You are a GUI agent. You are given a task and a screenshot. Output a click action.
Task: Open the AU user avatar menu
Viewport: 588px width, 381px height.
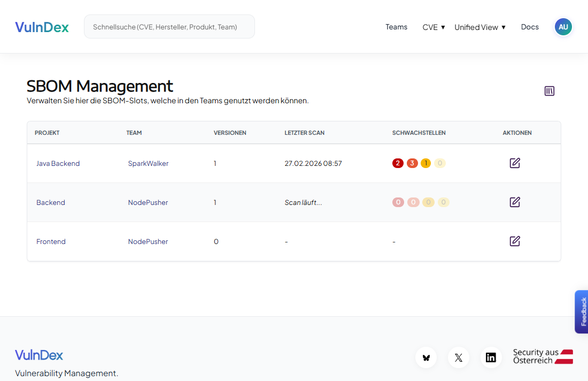[x=563, y=27]
